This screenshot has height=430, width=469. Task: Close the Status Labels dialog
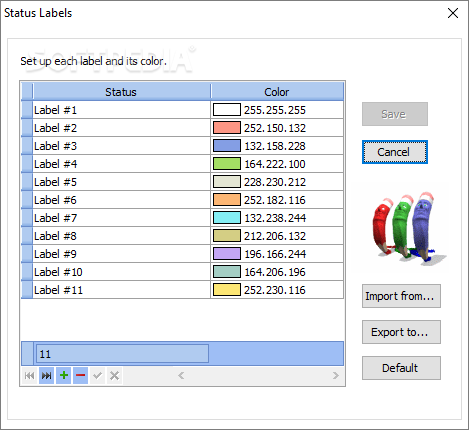point(453,13)
